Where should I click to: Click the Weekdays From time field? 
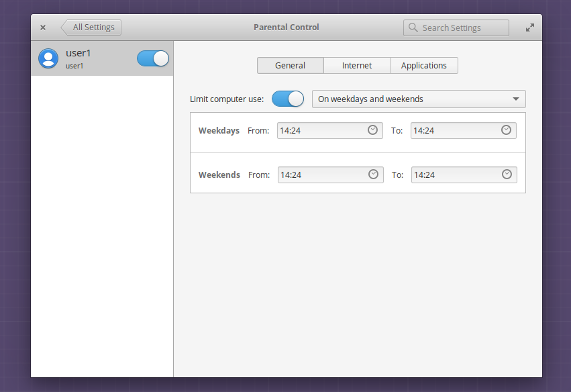[330, 130]
